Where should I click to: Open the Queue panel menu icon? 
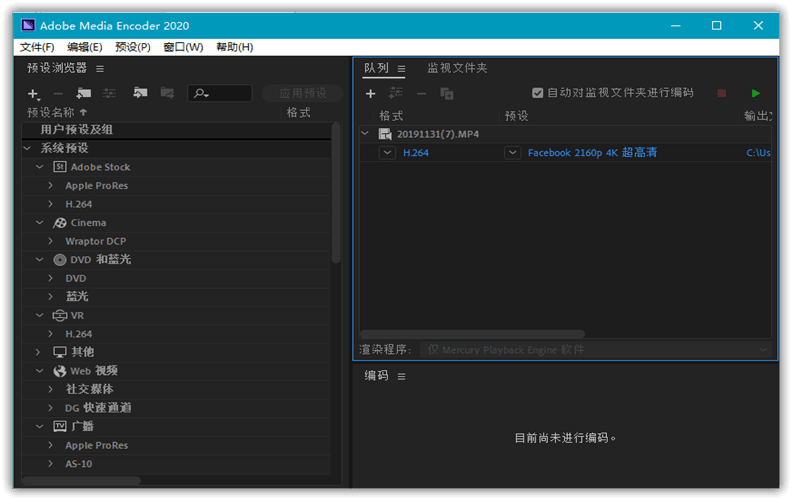401,69
